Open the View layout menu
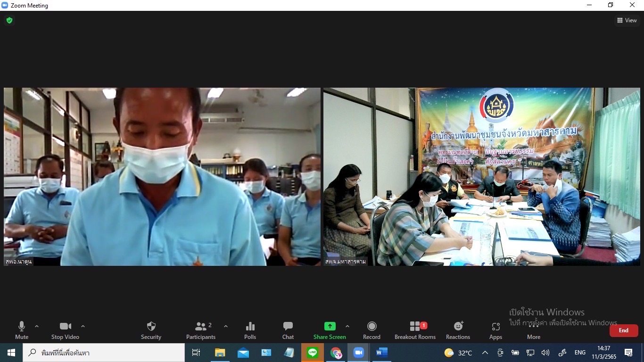644x362 pixels. 627,20
